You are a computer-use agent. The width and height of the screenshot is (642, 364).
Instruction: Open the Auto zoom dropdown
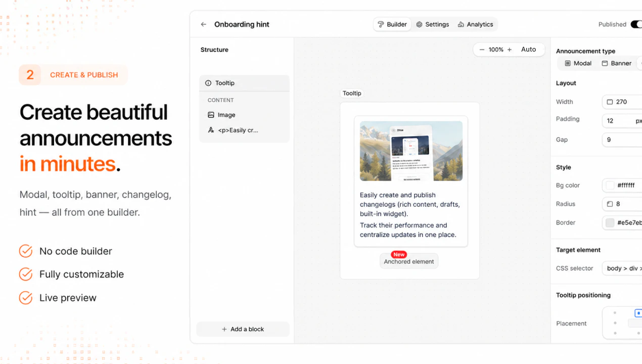point(528,50)
